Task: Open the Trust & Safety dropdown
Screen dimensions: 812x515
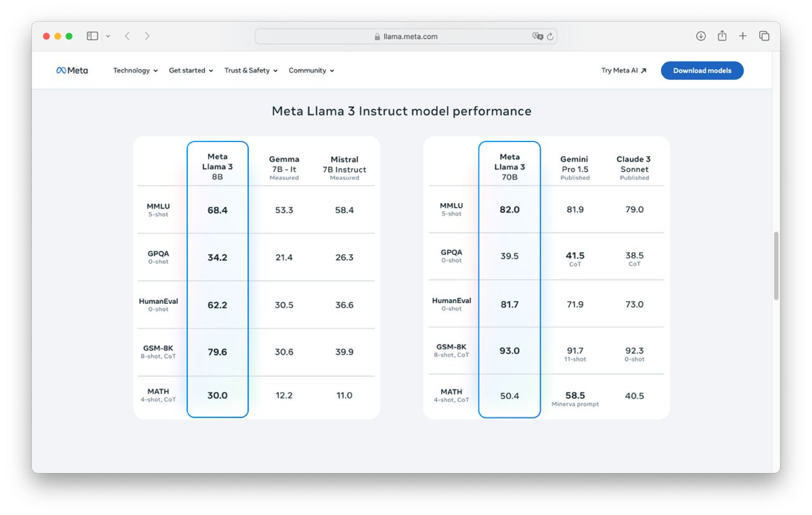Action: click(251, 70)
